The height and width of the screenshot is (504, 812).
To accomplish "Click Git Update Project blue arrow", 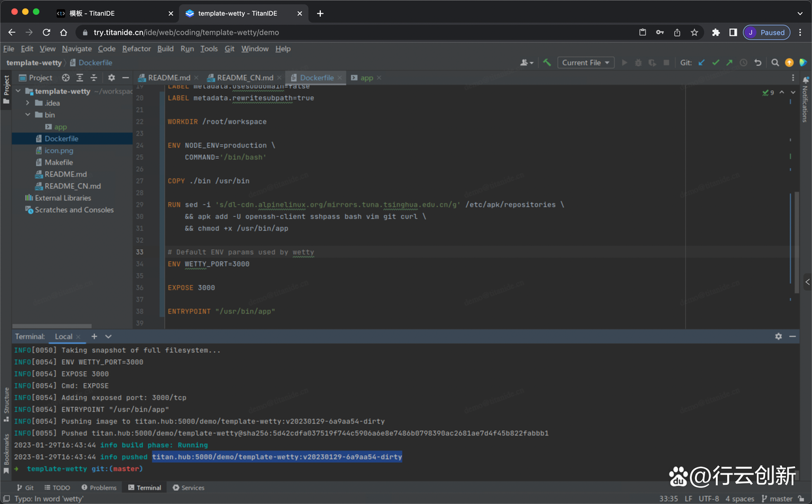I will (x=702, y=63).
